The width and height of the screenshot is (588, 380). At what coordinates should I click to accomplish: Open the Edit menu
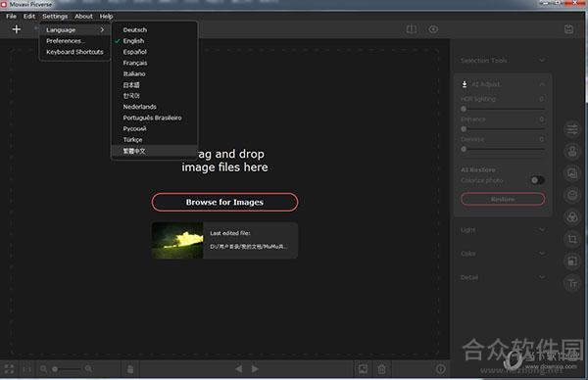point(28,16)
